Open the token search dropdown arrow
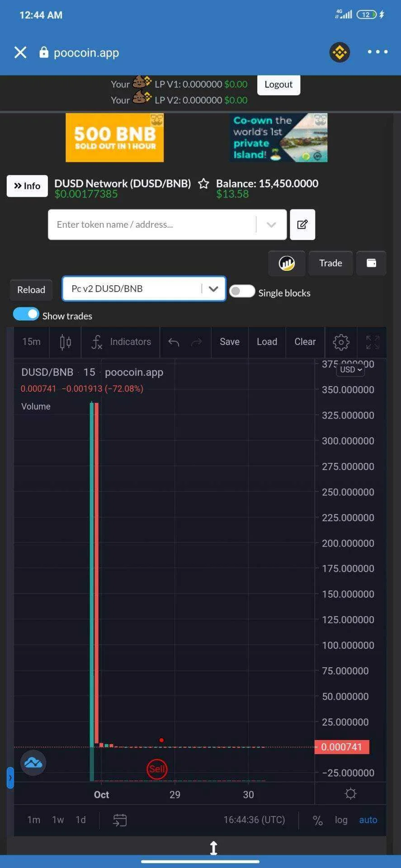Screen dimensions: 401x868 (271, 225)
